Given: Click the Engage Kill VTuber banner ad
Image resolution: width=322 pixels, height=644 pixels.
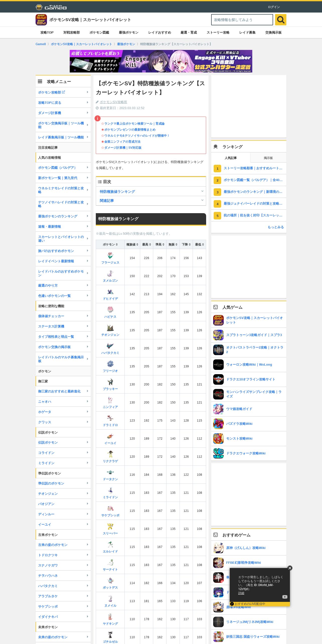Looking at the screenshot, I should point(161,61).
